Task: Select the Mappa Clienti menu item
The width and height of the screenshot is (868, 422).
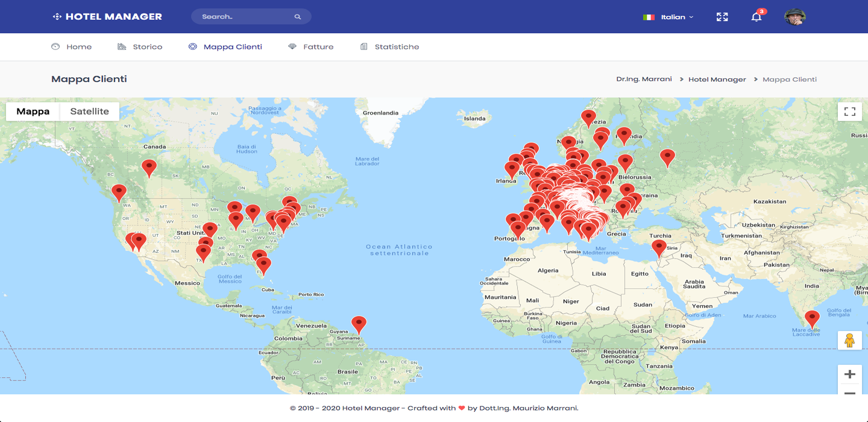Action: 225,46
